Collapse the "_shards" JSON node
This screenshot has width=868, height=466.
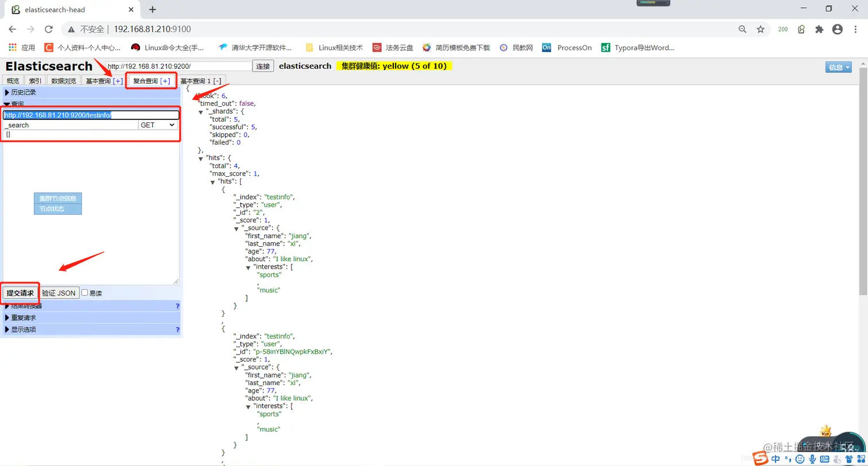pos(201,111)
